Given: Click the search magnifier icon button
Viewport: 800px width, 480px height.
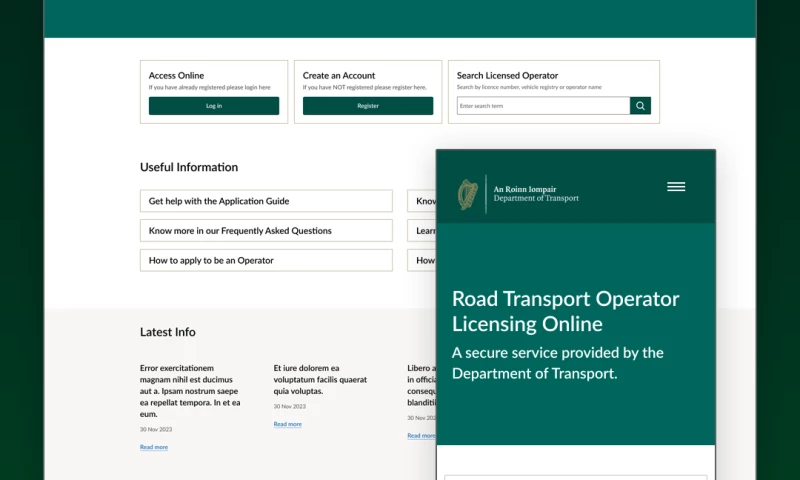Looking at the screenshot, I should [641, 106].
